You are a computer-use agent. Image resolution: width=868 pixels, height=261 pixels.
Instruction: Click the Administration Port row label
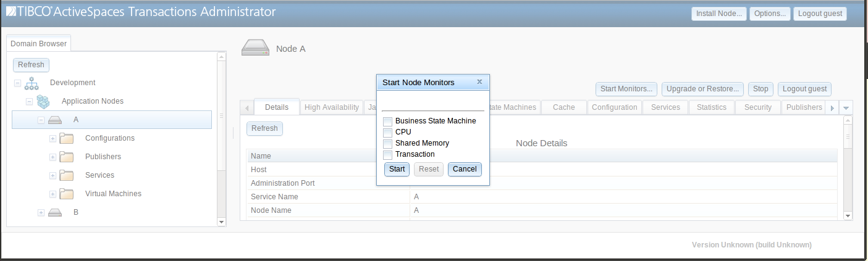[x=283, y=183]
